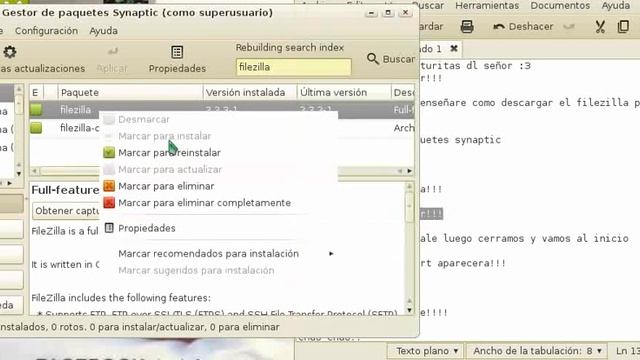Click the quick search field containing filezilla

point(293,67)
